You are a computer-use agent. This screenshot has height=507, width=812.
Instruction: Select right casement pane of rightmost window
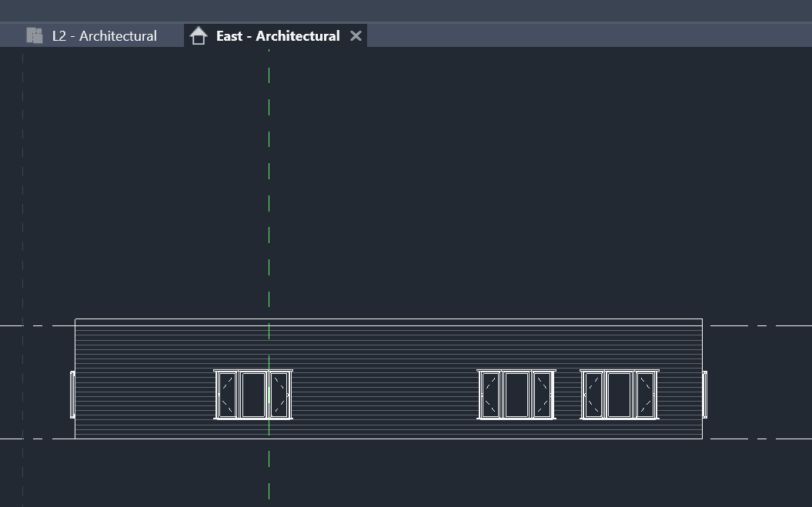coord(646,395)
